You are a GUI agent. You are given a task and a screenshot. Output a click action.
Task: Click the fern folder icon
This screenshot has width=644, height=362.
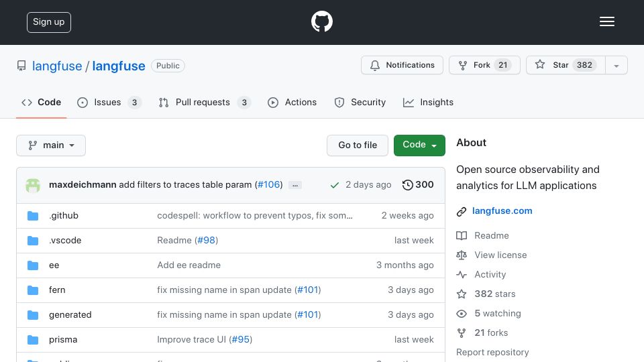tap(33, 290)
